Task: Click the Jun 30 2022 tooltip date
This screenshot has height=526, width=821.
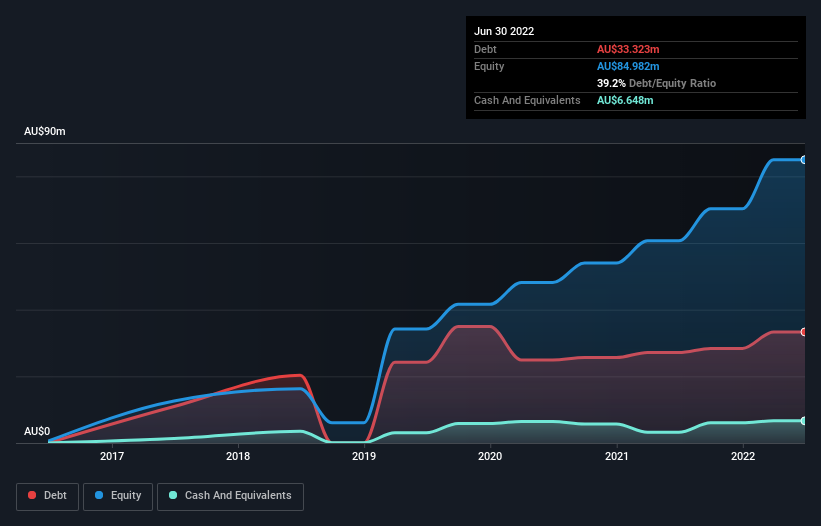Action: coord(504,31)
